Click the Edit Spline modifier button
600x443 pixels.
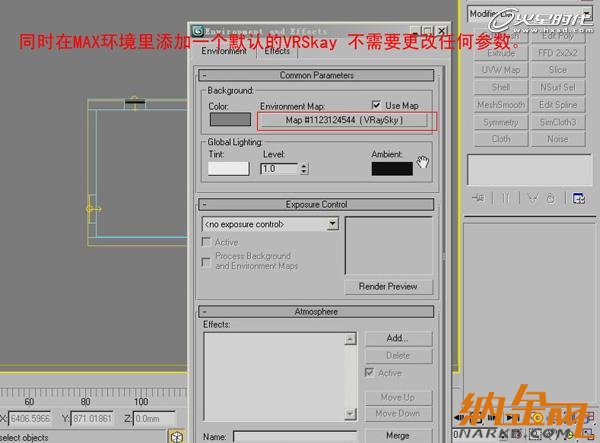click(x=558, y=104)
